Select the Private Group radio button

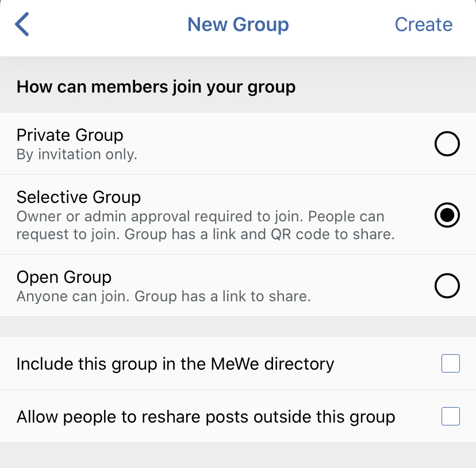[447, 144]
